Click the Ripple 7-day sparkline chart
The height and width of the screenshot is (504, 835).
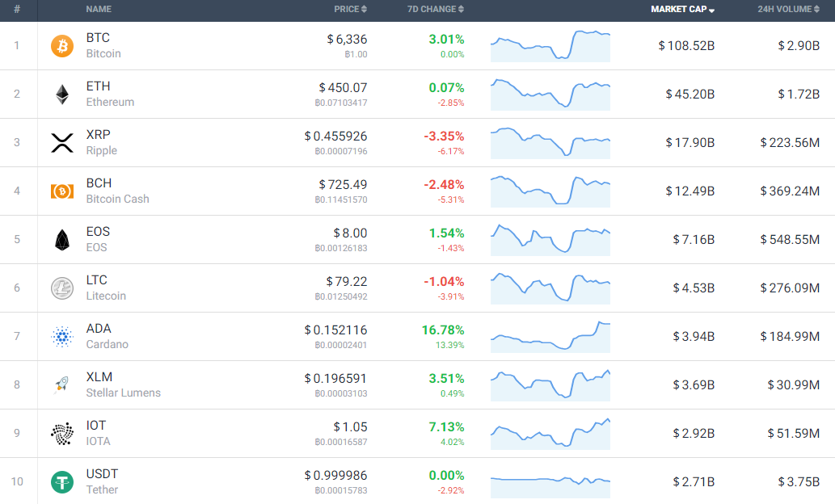(x=550, y=143)
